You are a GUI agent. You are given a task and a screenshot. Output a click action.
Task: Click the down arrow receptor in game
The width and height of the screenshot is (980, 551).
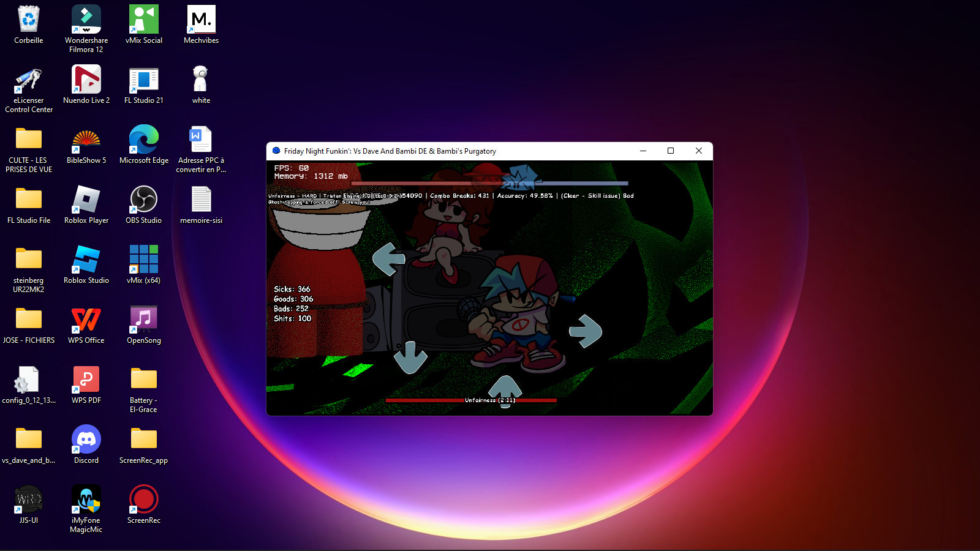410,358
